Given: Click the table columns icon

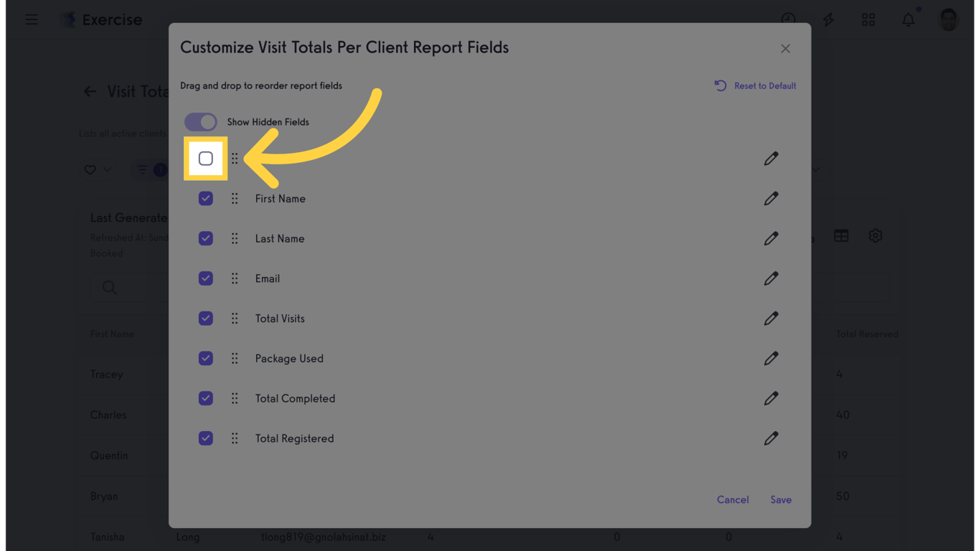Looking at the screenshot, I should 841,235.
